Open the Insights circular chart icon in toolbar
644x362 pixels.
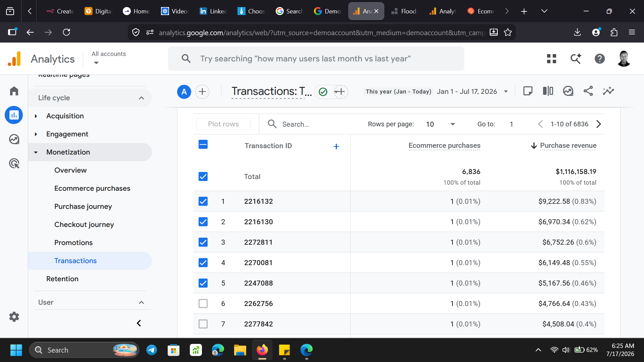click(568, 91)
